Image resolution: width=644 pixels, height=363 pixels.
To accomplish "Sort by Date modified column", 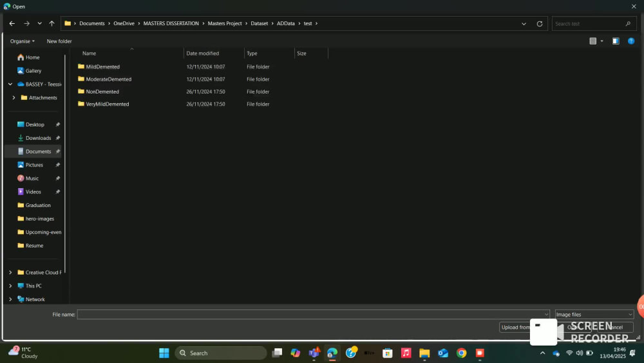I will pyautogui.click(x=202, y=54).
